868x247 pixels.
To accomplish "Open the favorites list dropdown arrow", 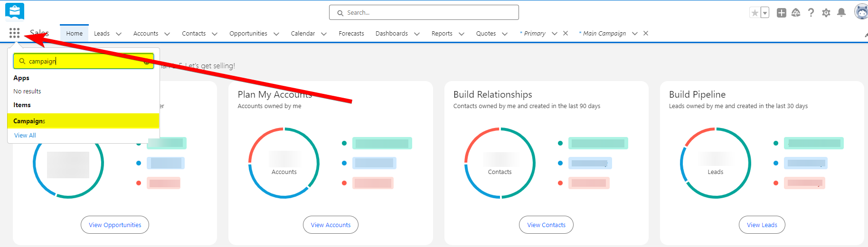I will (x=765, y=13).
